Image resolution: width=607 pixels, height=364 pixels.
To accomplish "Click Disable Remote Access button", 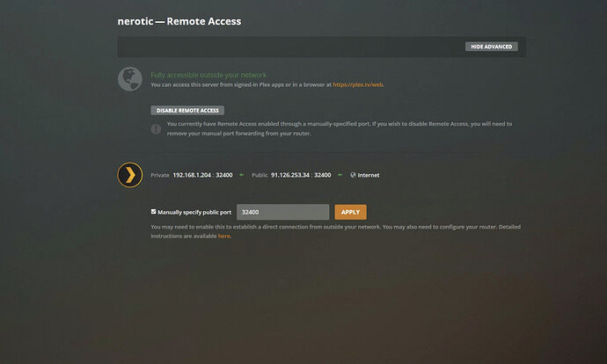I will pyautogui.click(x=187, y=110).
